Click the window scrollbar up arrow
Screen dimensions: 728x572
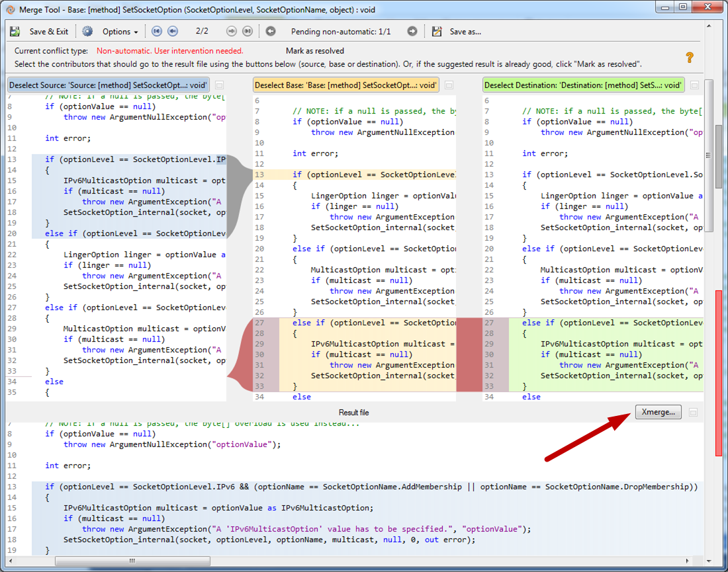click(x=709, y=26)
